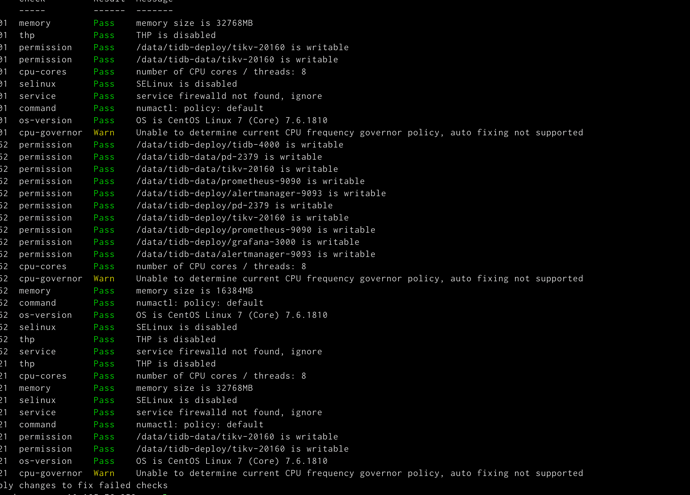Select the /data/tidb-deploy/tidb-4000 is writable line
The image size is (690, 495).
click(239, 145)
